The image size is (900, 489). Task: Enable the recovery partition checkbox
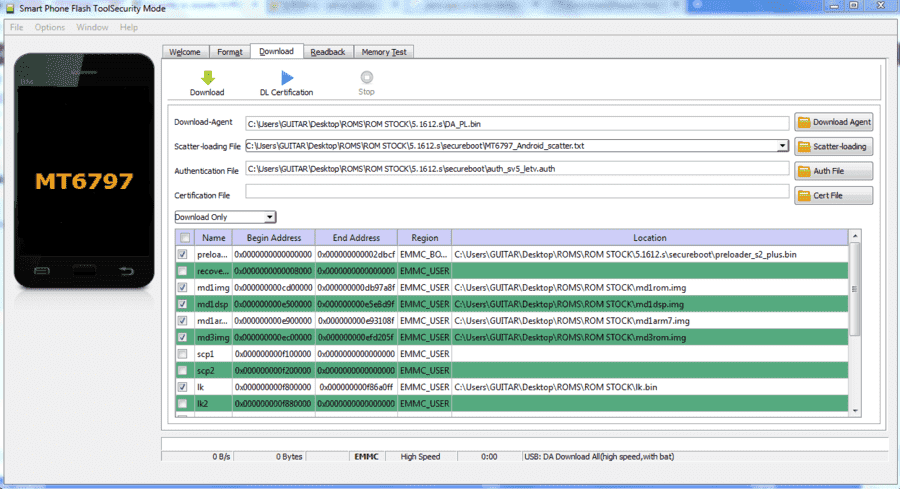(x=183, y=270)
